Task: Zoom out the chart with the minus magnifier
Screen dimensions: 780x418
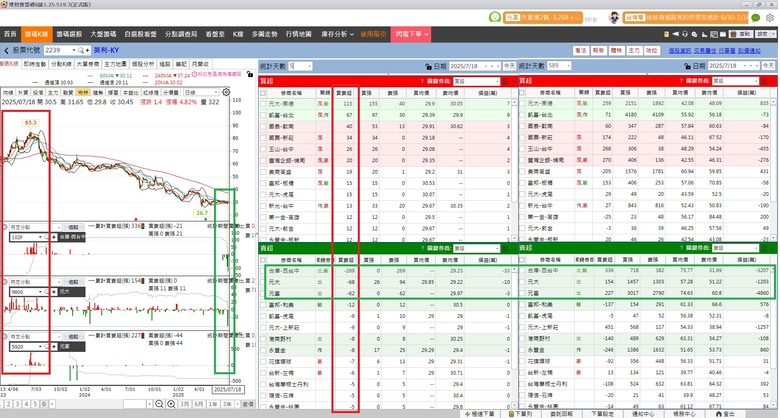Action: pos(159,404)
